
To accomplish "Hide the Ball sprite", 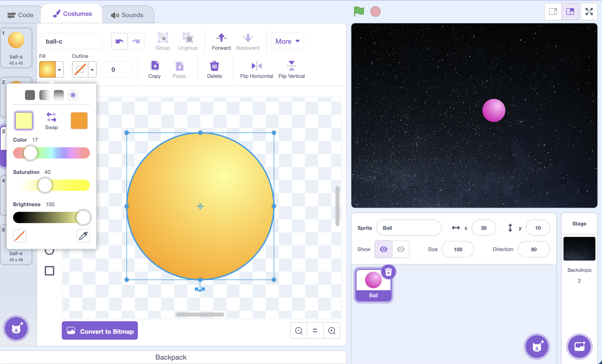I will (x=401, y=249).
